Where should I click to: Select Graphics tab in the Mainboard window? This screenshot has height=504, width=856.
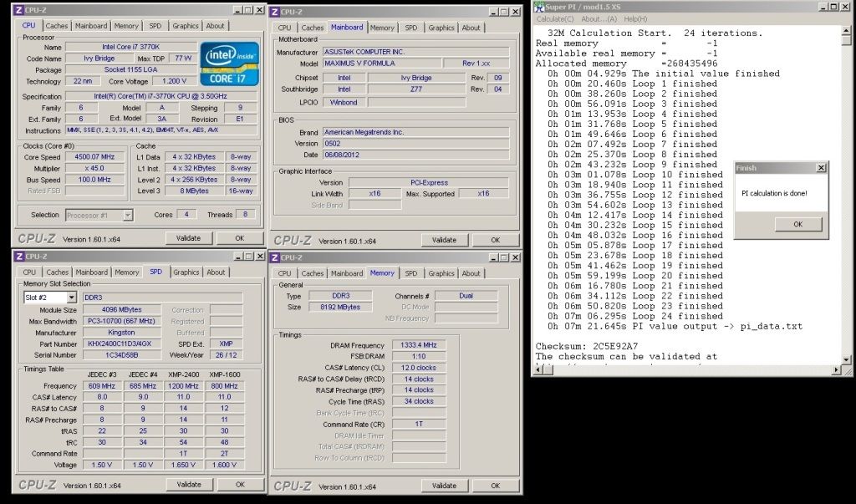tap(441, 28)
